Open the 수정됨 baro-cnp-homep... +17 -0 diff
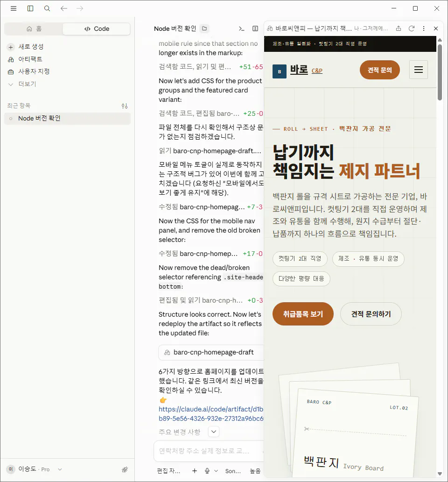448x482 pixels. pyautogui.click(x=210, y=254)
